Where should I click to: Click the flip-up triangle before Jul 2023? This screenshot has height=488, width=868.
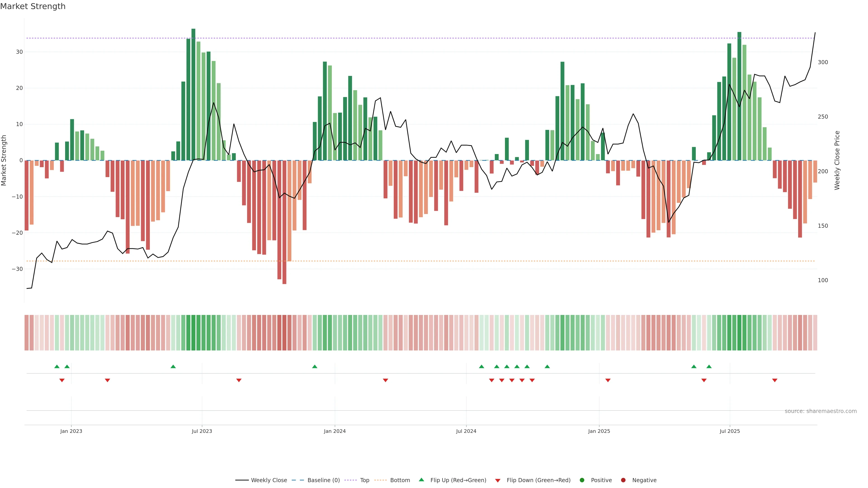point(173,366)
